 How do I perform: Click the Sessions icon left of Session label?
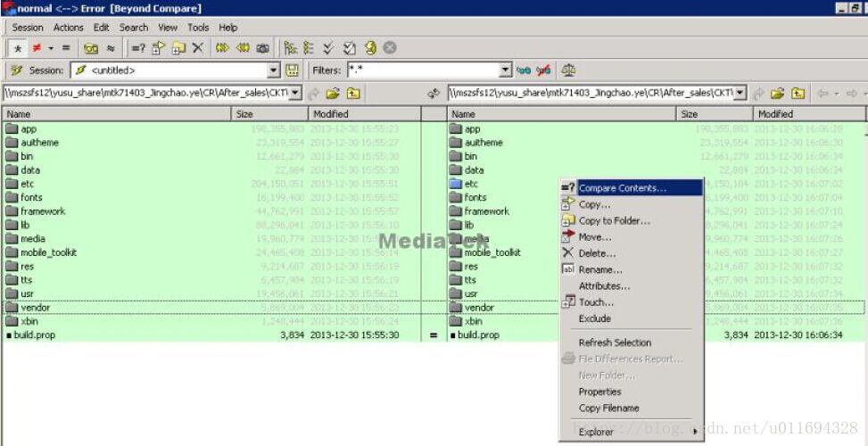tap(17, 70)
